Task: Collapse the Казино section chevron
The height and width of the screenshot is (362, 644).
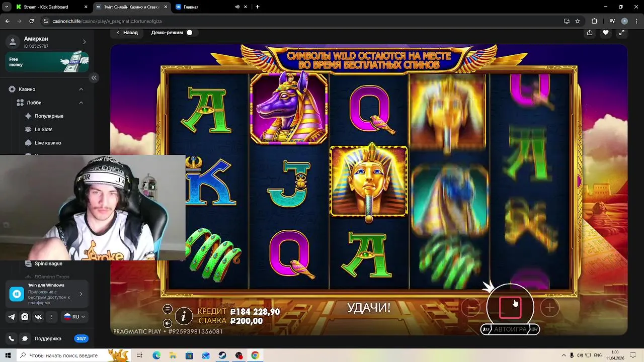Action: pos(81,89)
